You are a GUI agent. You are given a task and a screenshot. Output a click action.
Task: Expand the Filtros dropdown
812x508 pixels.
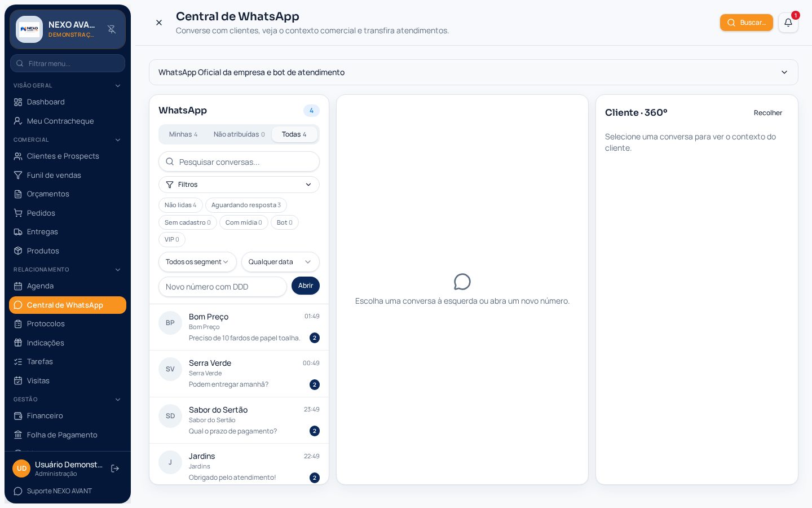tap(239, 185)
